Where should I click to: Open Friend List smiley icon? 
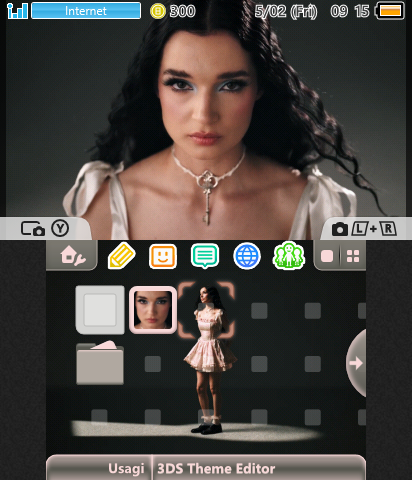click(x=163, y=256)
